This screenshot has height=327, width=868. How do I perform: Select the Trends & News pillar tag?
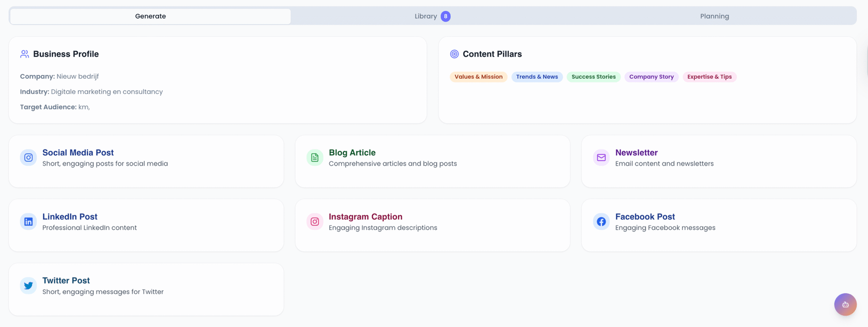coord(537,77)
